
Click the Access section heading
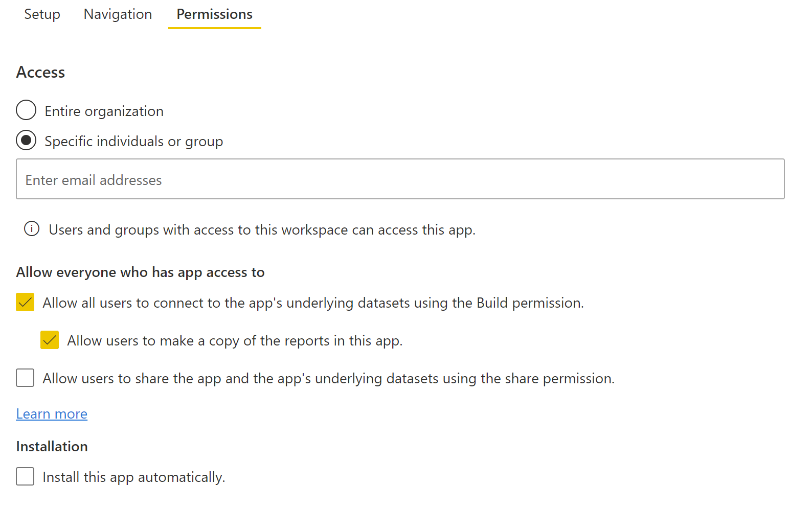[40, 72]
